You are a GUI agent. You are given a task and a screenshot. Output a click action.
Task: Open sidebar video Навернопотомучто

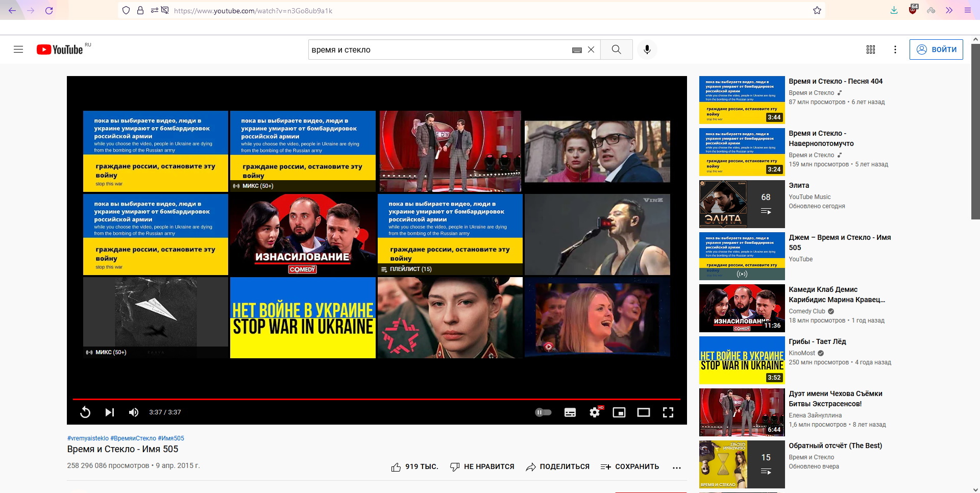(x=821, y=138)
